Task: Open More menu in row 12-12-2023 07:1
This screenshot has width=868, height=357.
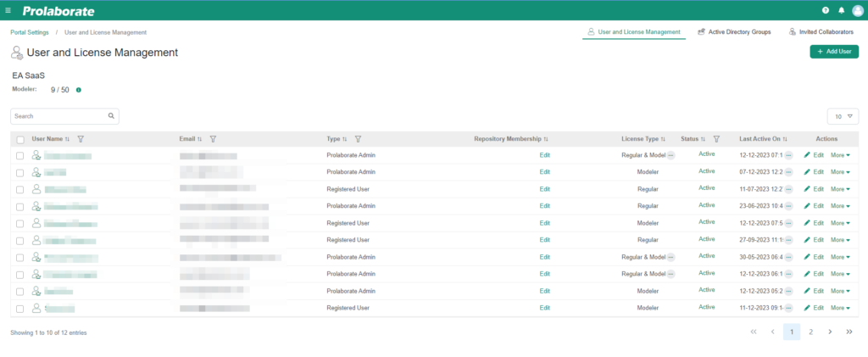Action: click(x=840, y=155)
